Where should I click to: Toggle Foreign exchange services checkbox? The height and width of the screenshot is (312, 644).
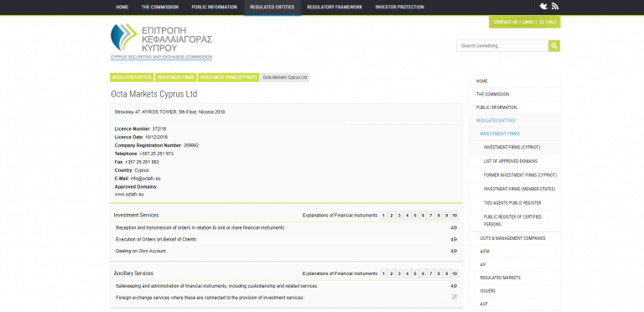(x=454, y=297)
